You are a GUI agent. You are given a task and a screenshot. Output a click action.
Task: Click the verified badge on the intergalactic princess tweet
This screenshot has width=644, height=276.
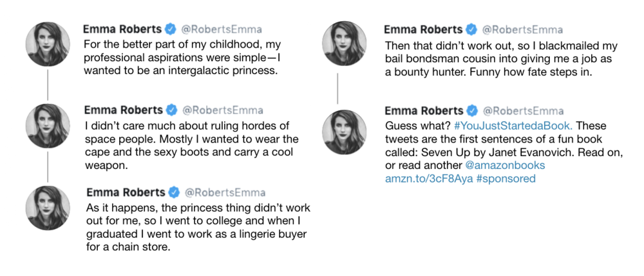(x=171, y=30)
